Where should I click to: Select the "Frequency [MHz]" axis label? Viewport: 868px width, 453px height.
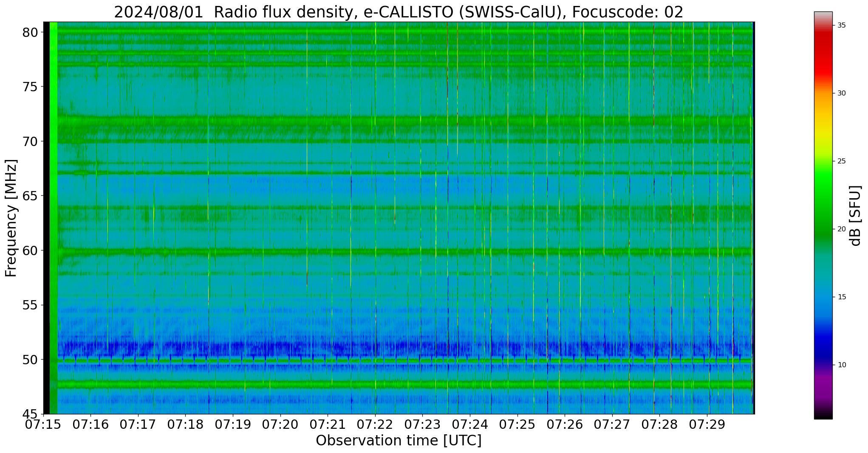point(11,218)
